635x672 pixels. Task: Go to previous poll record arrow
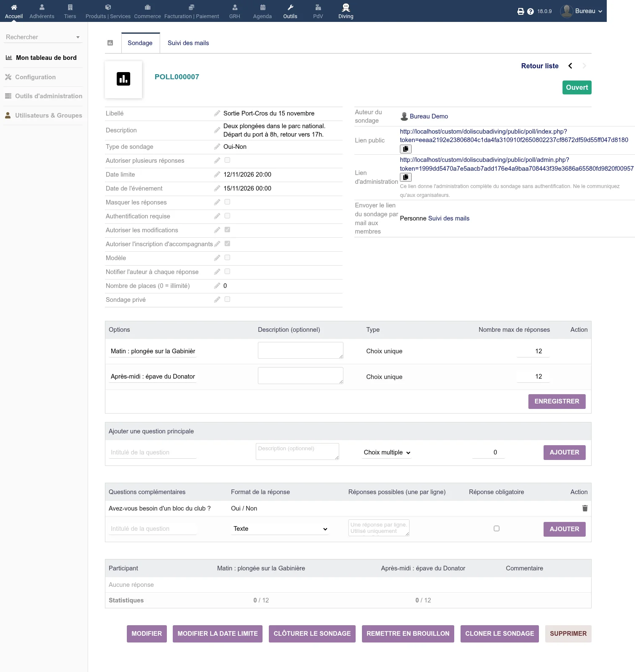pos(570,66)
